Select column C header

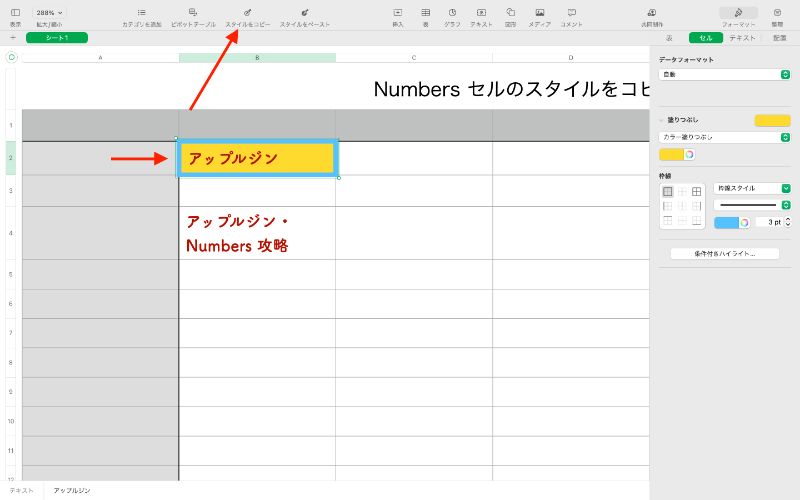(x=414, y=58)
